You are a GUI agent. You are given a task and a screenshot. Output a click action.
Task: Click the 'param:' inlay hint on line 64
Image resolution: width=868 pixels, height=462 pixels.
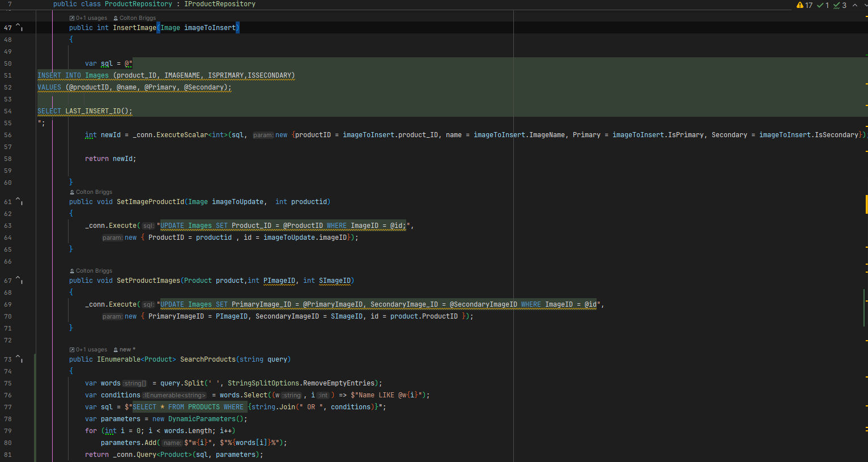tap(112, 238)
